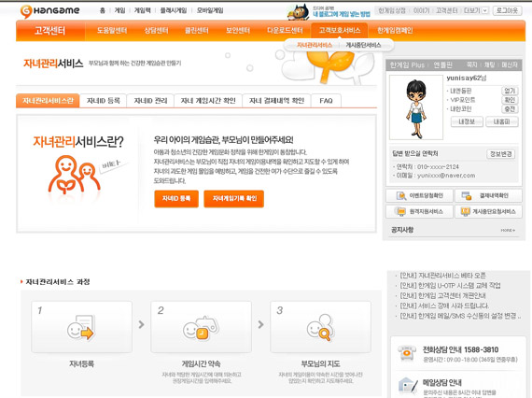Click the telephone consultation icon
Viewport: 532px width, 398px height.
click(407, 353)
